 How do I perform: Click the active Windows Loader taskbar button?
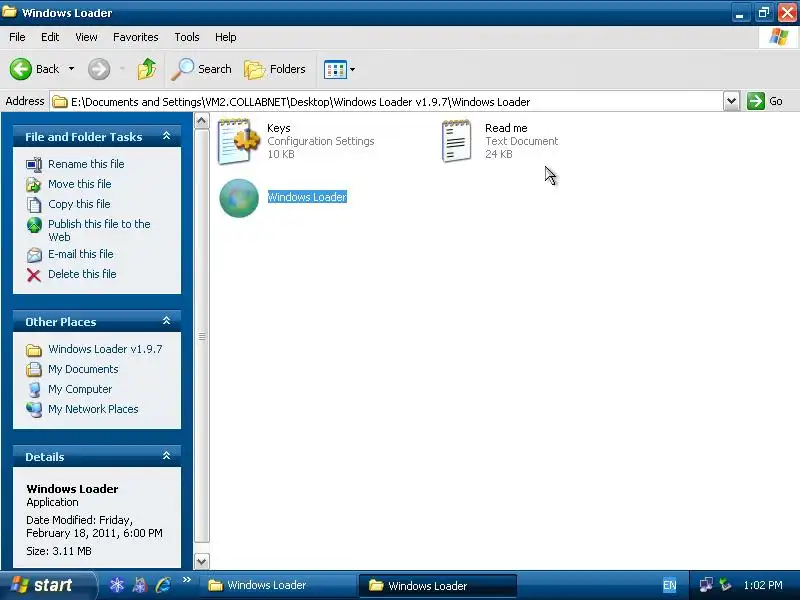tap(438, 585)
